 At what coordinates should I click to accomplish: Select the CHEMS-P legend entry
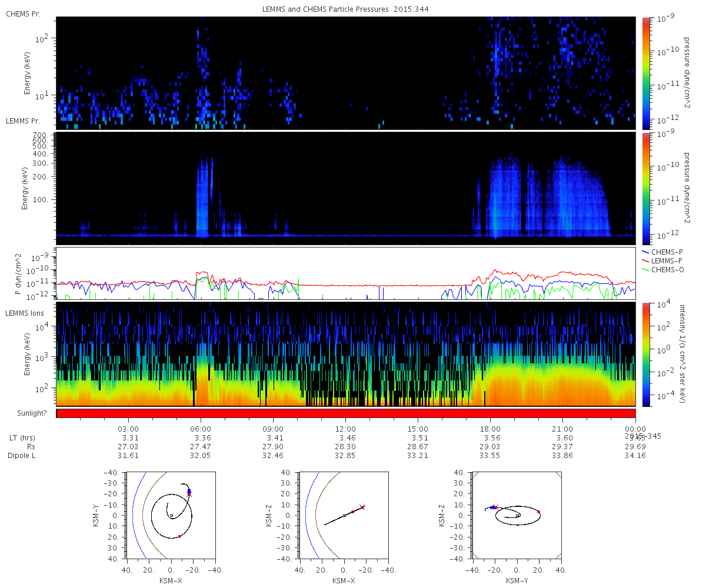tap(662, 252)
